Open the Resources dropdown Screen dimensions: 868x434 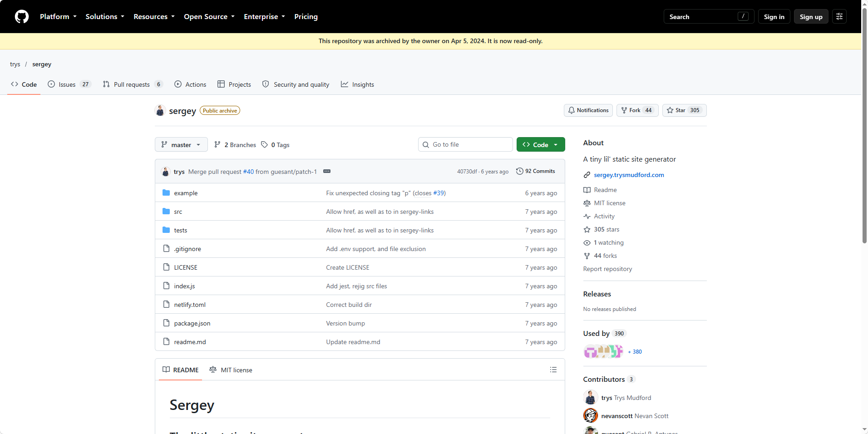click(x=154, y=16)
